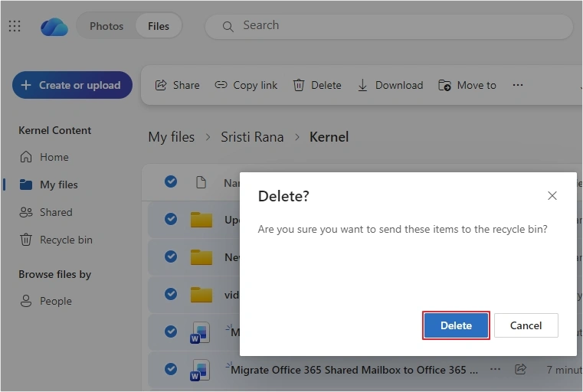Click the My files folder icon
Viewport: 583px width, 392px height.
pos(25,185)
